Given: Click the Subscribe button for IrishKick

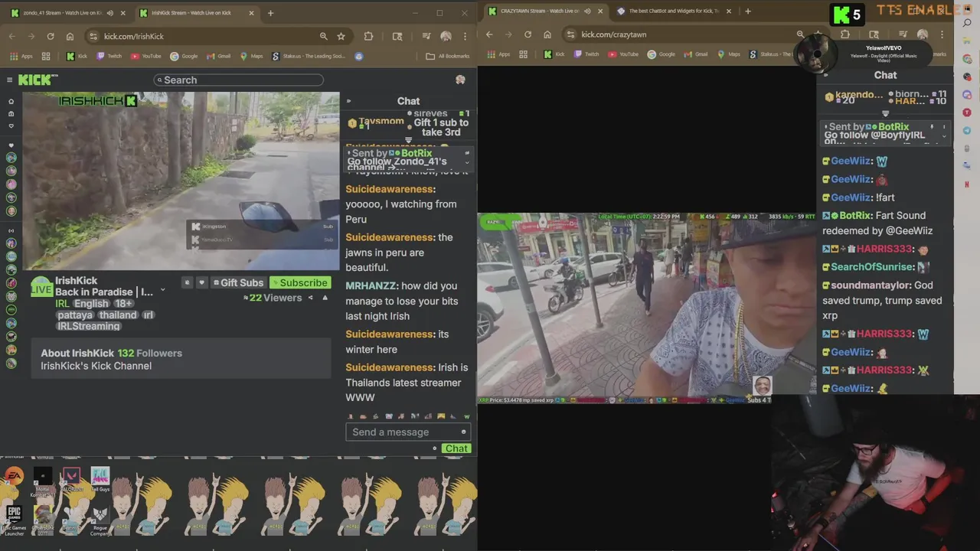Looking at the screenshot, I should click(x=299, y=282).
